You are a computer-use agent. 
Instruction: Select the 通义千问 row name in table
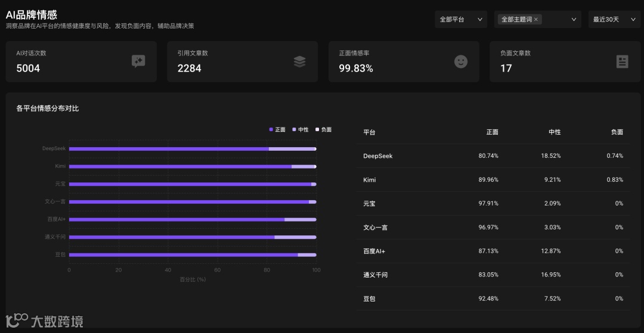click(x=376, y=275)
